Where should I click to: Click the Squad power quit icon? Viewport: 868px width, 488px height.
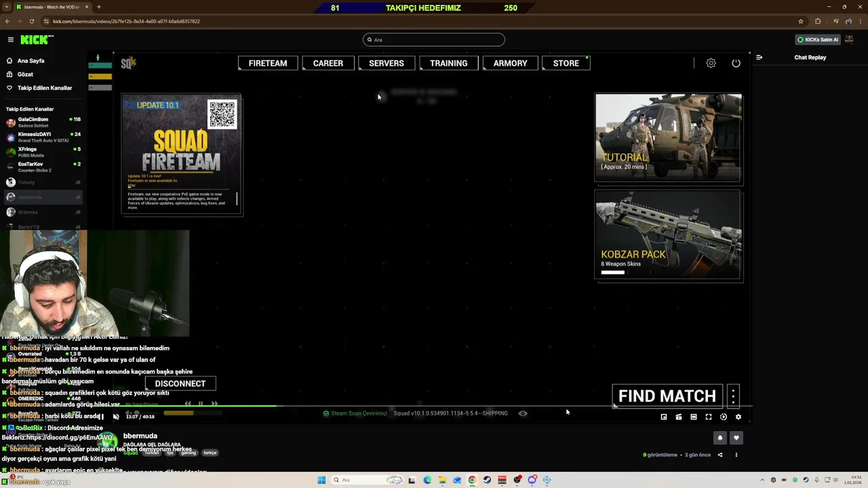click(736, 63)
